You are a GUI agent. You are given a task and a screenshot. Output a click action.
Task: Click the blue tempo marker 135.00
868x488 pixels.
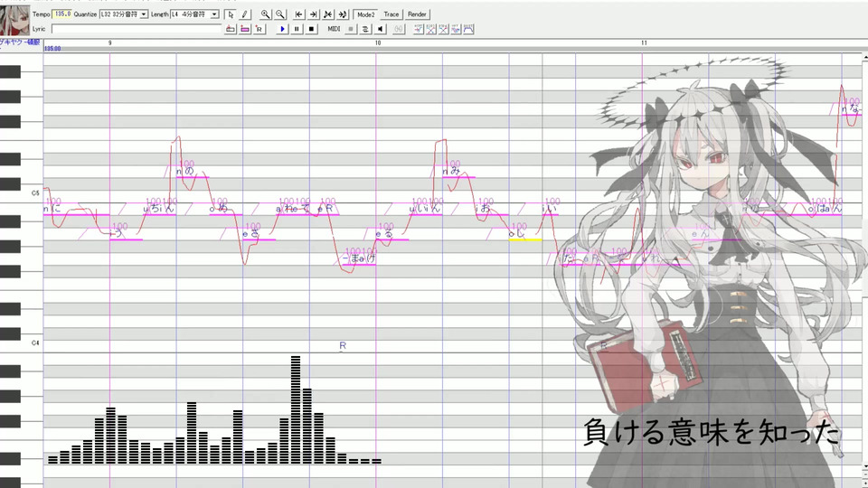52,49
